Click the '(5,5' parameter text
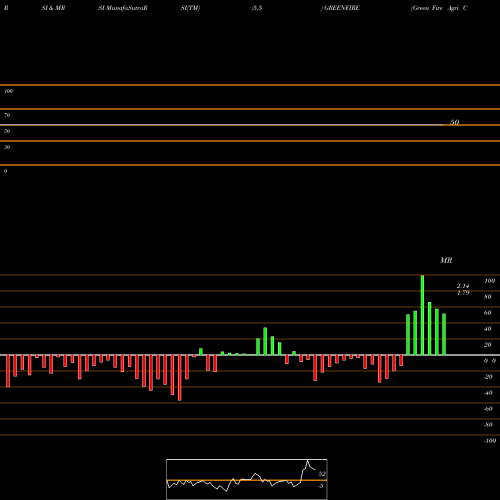 (x=257, y=8)
